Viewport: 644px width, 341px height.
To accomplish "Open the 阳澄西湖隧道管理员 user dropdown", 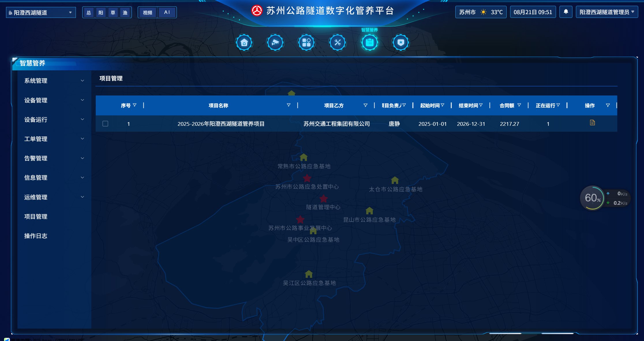I will (x=607, y=12).
